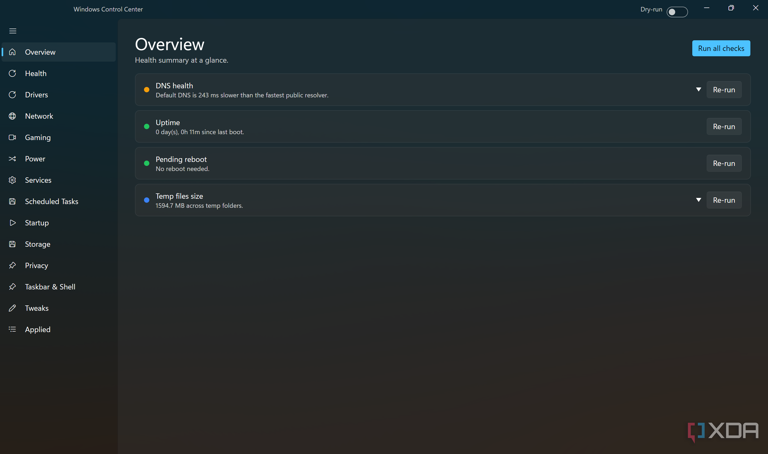This screenshot has width=768, height=454.
Task: Click the green Pending reboot status dot
Action: pos(146,163)
